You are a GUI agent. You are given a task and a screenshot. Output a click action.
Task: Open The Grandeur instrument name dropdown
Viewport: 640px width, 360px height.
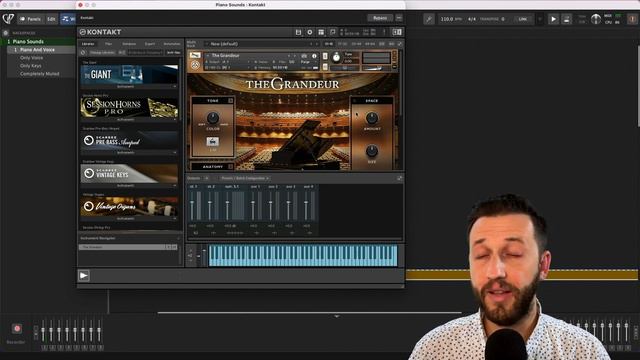click(x=247, y=56)
